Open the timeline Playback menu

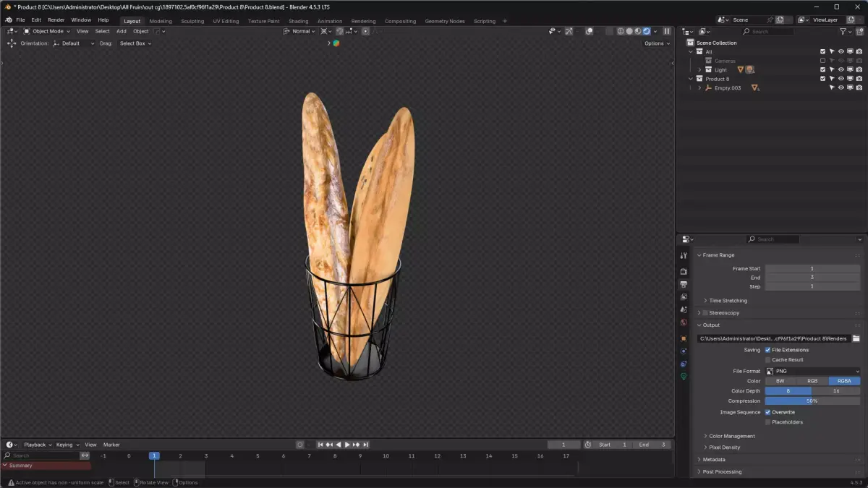pyautogui.click(x=37, y=445)
